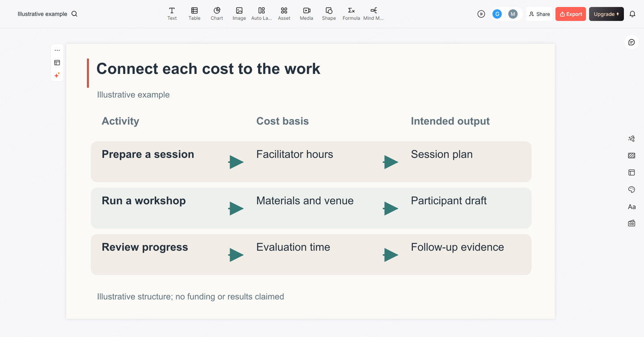The height and width of the screenshot is (337, 644).
Task: Insert a Formula
Action: [x=351, y=14]
